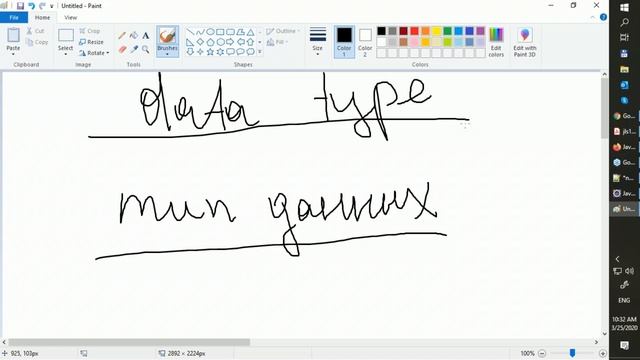Choose the straight Line shape
This screenshot has width=640, height=360.
pos(190,32)
